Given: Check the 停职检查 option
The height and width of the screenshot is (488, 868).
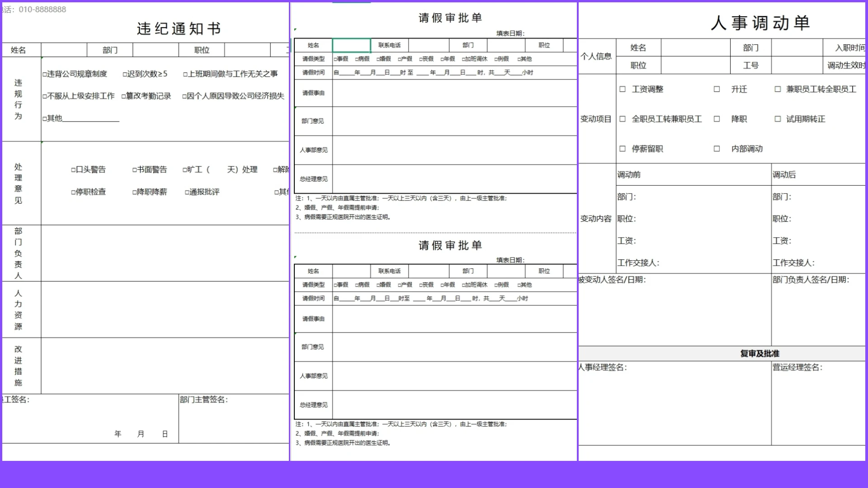Looking at the screenshot, I should pos(73,192).
